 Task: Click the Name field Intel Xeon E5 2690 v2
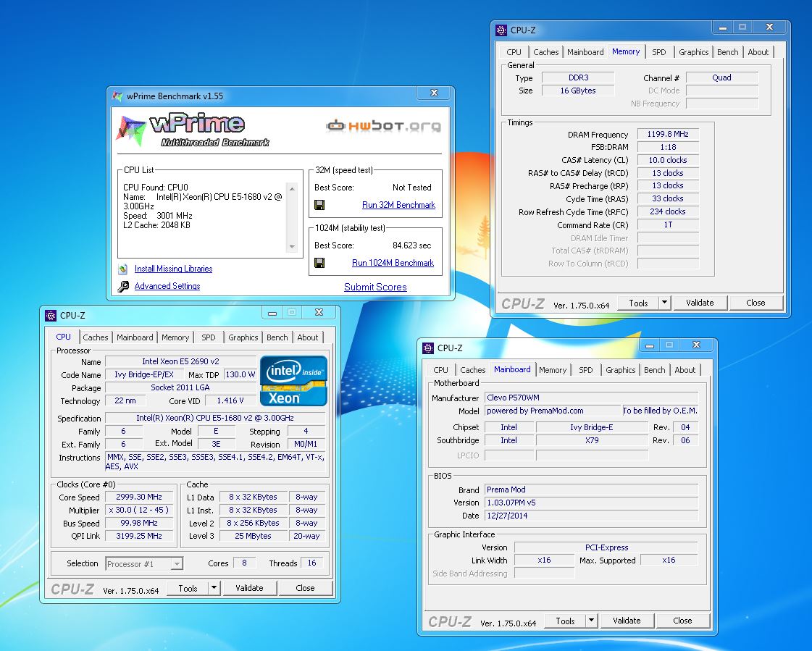pos(181,362)
